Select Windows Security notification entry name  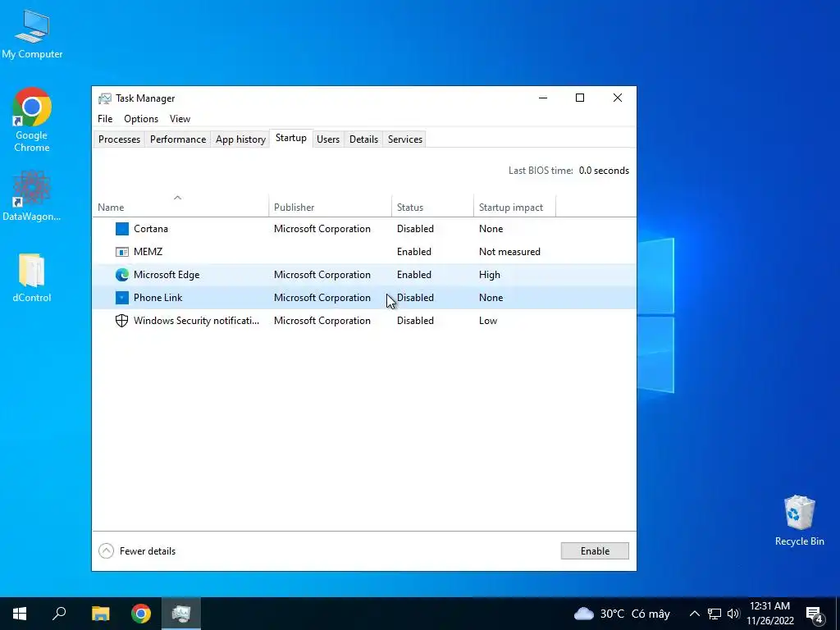point(196,321)
